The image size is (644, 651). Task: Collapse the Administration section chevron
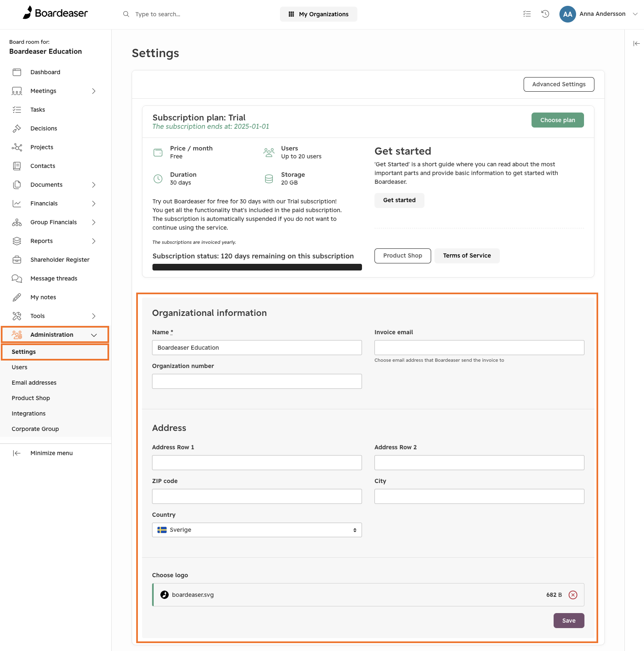(x=94, y=335)
